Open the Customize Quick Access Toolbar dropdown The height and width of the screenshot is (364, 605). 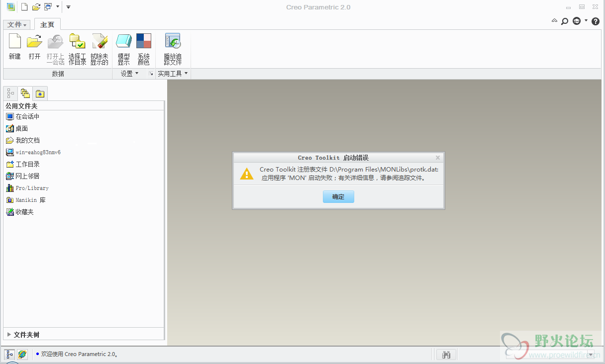(x=68, y=7)
